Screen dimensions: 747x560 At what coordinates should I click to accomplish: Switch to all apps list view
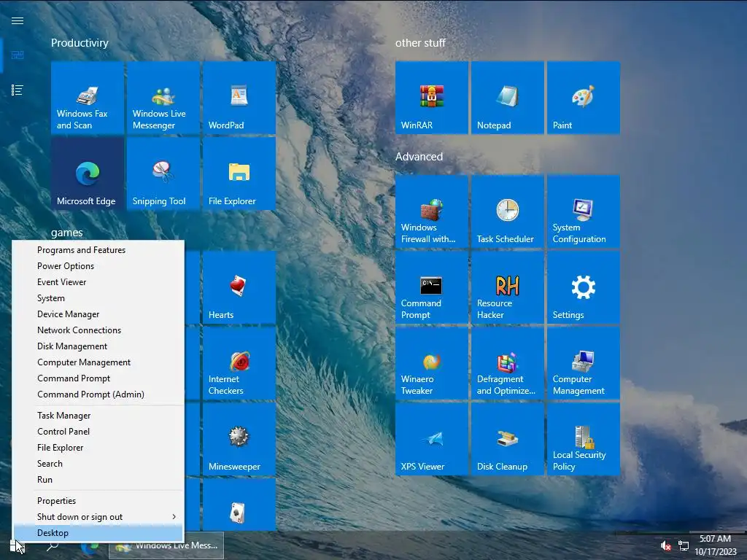18,90
